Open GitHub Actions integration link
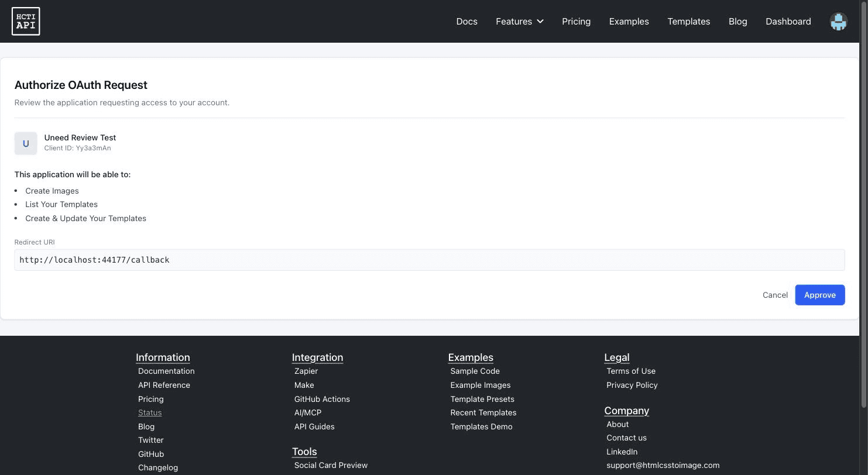The image size is (868, 475). click(322, 399)
